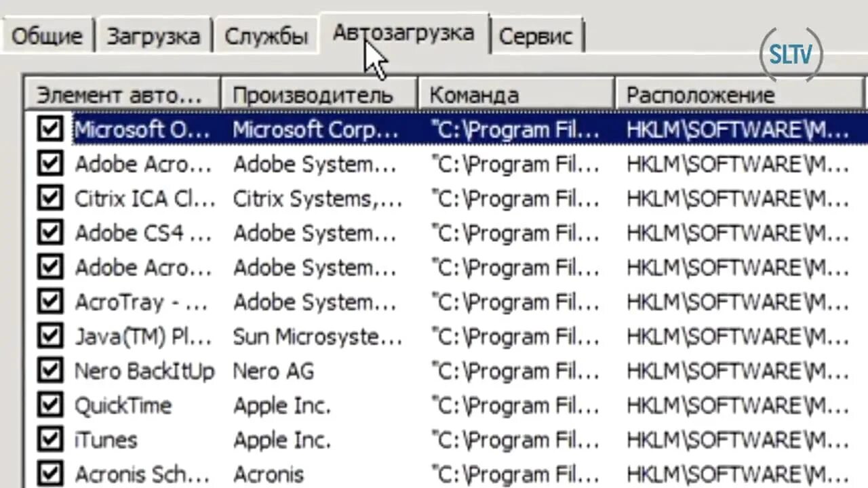Sort by Элемент автозагрузки column header
The image size is (868, 488).
click(122, 94)
